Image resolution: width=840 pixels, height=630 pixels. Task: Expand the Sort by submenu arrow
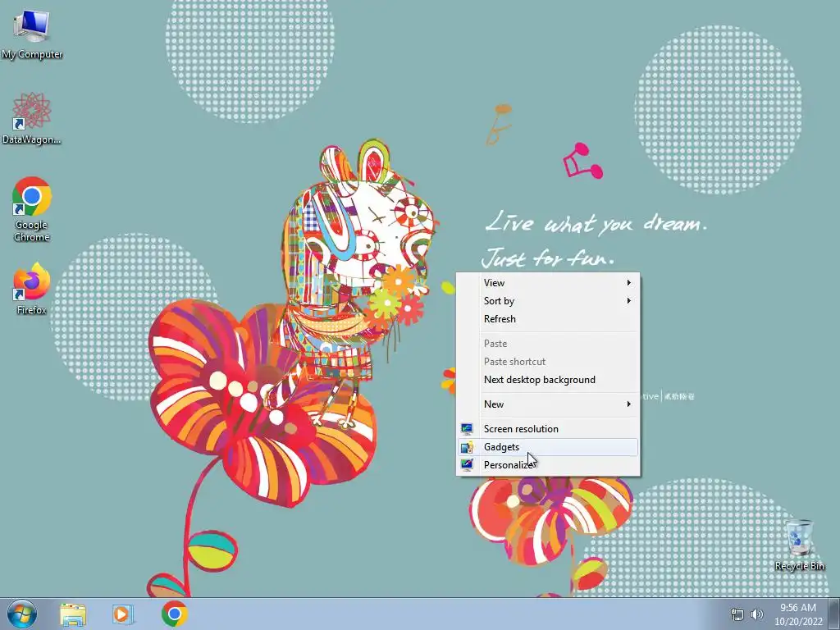pos(629,300)
